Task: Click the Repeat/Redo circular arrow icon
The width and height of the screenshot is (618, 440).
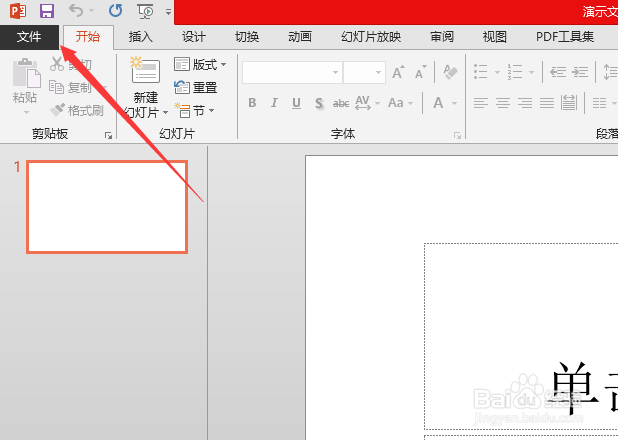Action: [x=115, y=11]
